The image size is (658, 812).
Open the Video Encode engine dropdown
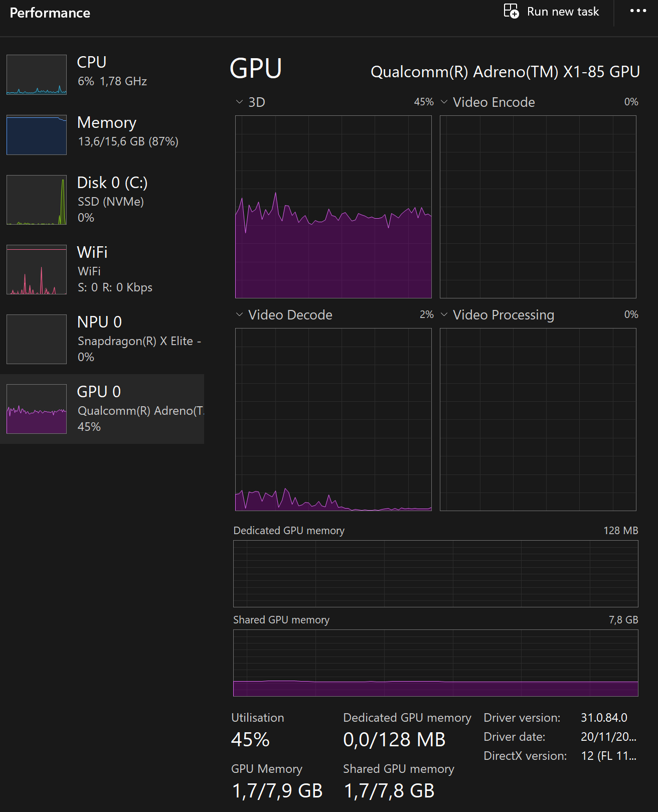[x=444, y=102]
